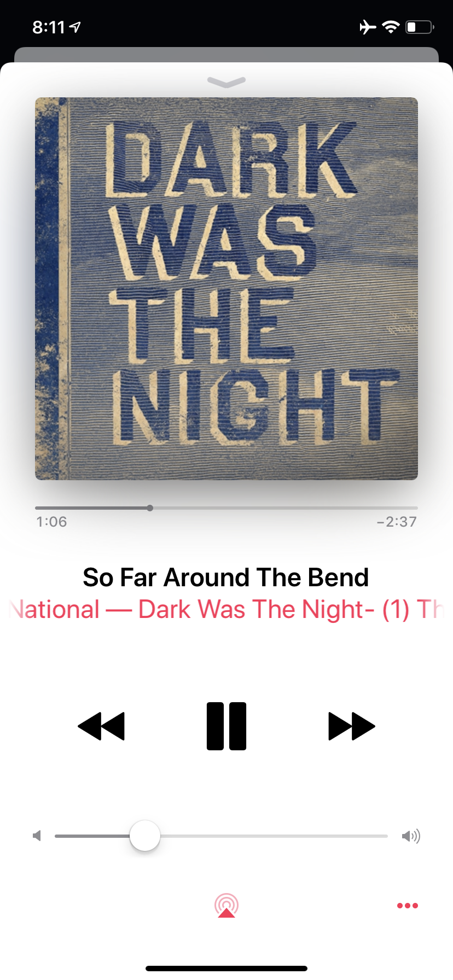Tap the Dark Was The Night album artwork
This screenshot has height=980, width=453.
click(x=226, y=289)
